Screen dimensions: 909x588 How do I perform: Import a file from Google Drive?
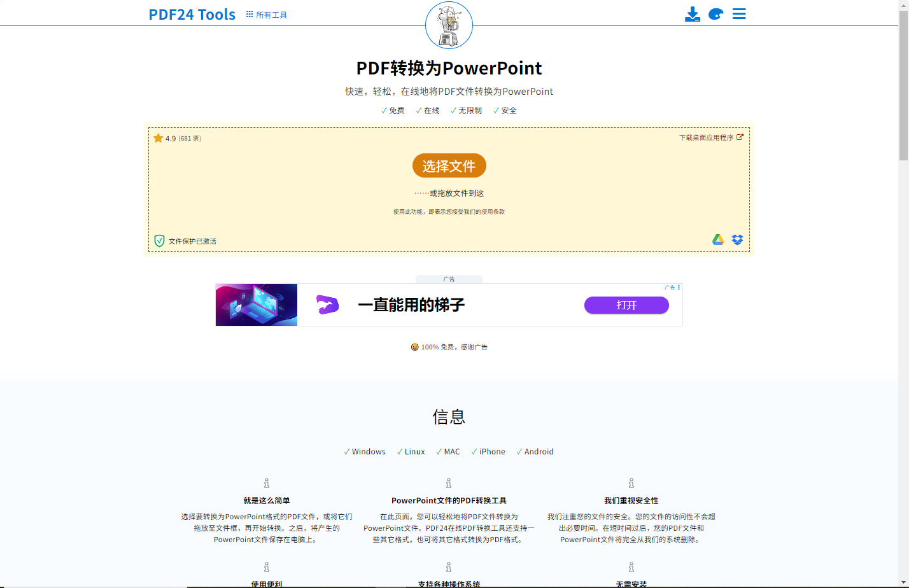tap(718, 240)
